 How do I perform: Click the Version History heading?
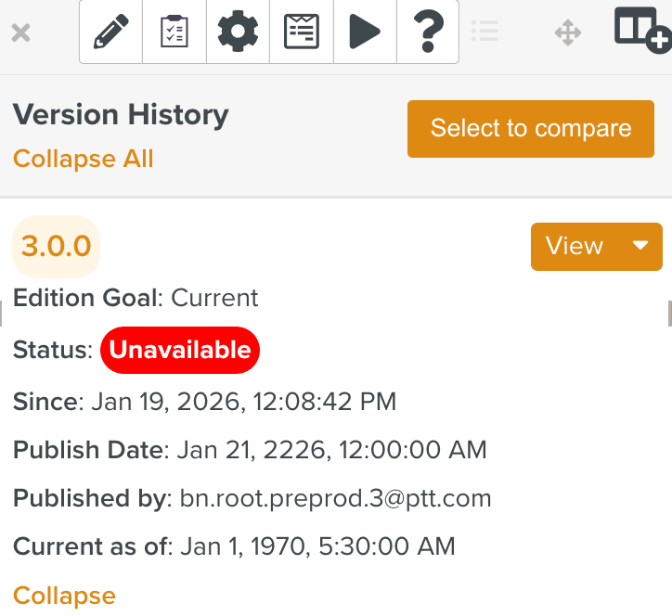pos(121,115)
